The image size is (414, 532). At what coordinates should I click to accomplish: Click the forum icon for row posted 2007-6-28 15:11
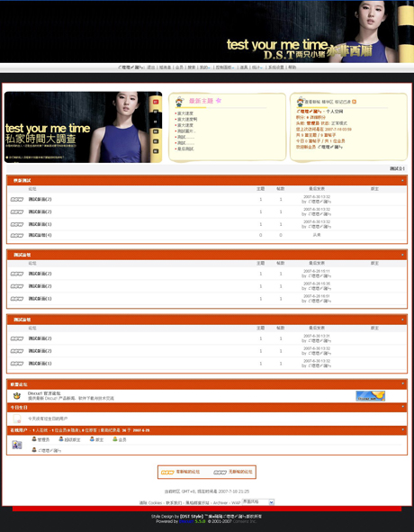(17, 274)
